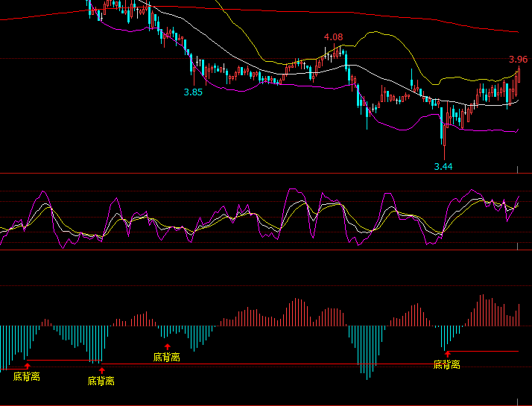Click the grey line joining first two divergence arrows
Image resolution: width=532 pixels, height=406 pixels.
click(63, 361)
